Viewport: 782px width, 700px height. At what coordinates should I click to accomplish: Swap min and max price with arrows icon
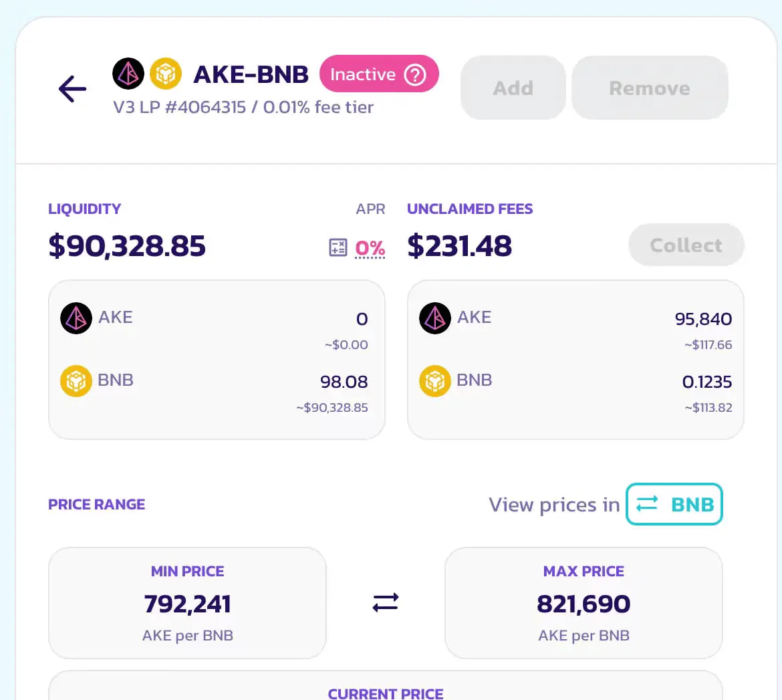(x=386, y=602)
